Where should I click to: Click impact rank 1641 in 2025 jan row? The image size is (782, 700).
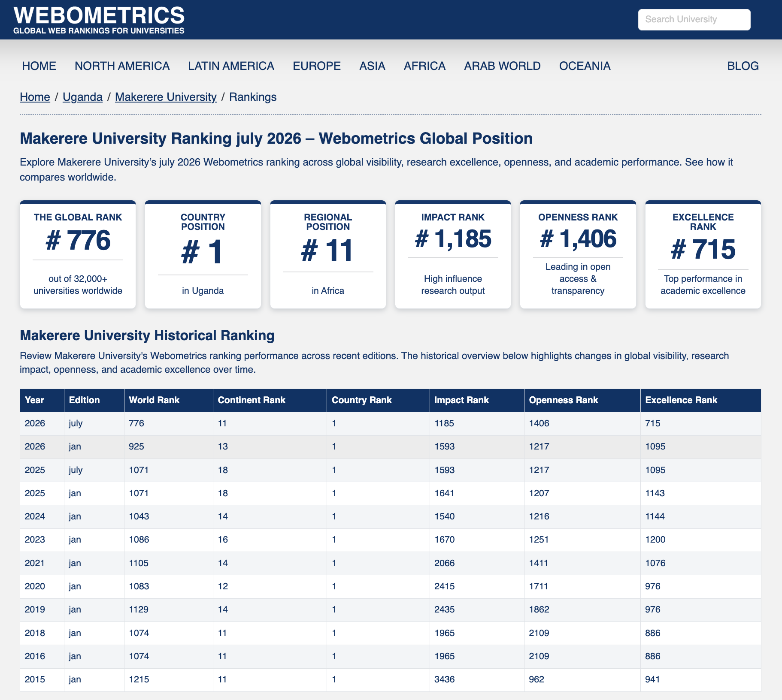(x=477, y=493)
